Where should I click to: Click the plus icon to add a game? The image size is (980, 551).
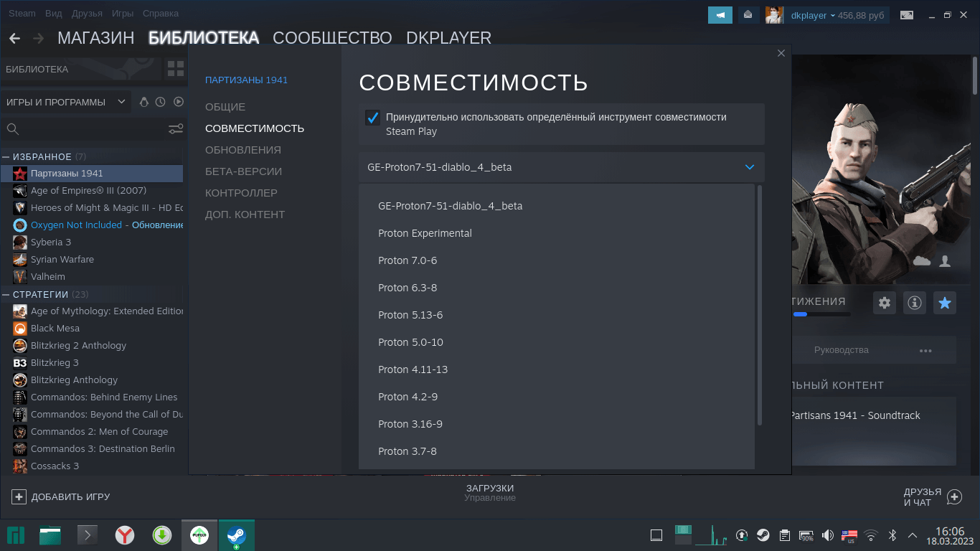click(x=19, y=496)
